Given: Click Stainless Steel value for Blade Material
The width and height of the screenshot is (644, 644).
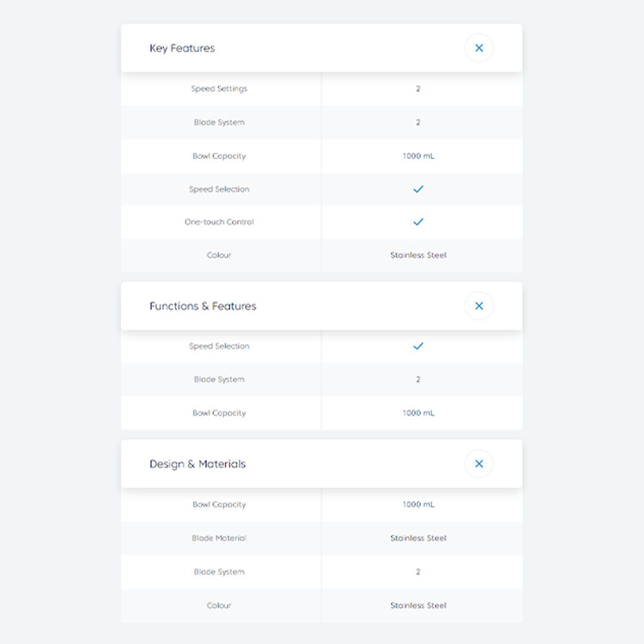Looking at the screenshot, I should (418, 538).
